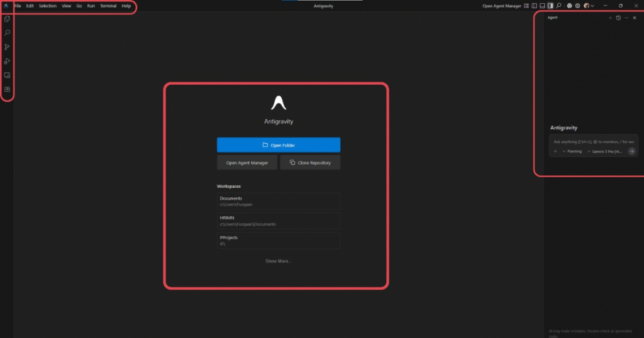Viewport: 644px width, 338px height.
Task: Open the user account avatar dropdown
Action: [x=589, y=6]
